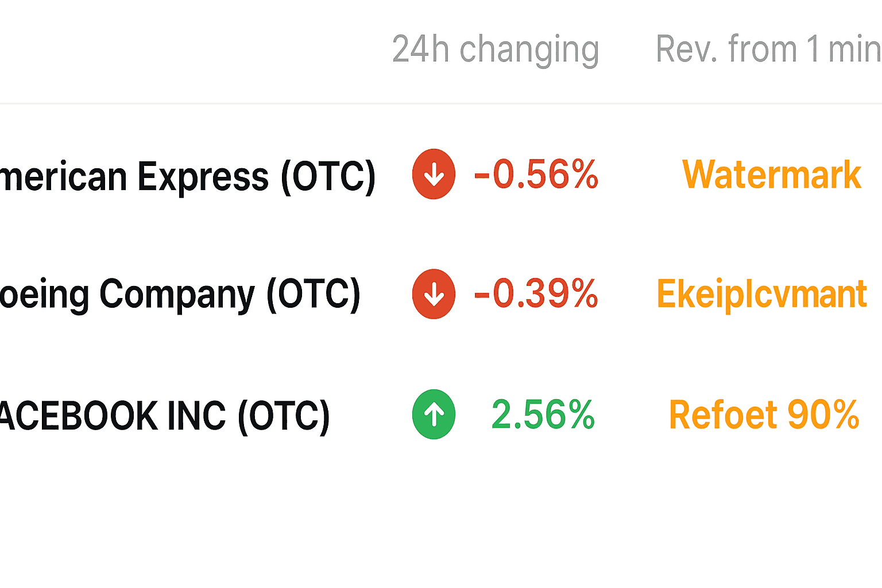Viewport: 882px width, 588px height.
Task: Click the green up arrow beside Facebook Inc
Action: click(x=434, y=414)
